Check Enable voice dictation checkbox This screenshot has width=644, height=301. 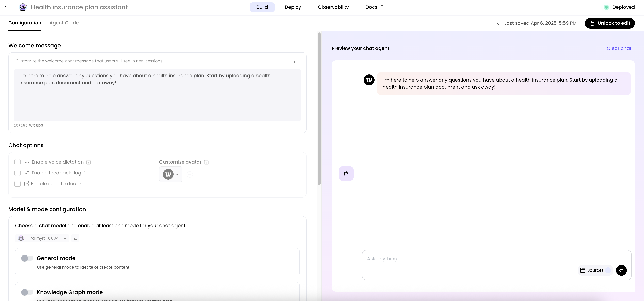[x=18, y=162]
